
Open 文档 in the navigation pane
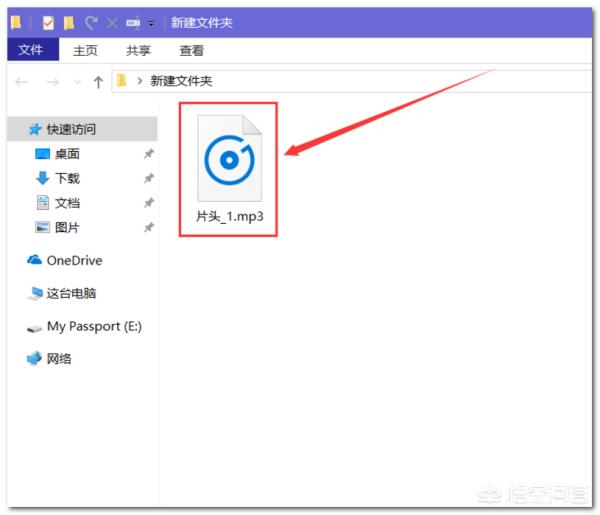pos(67,203)
